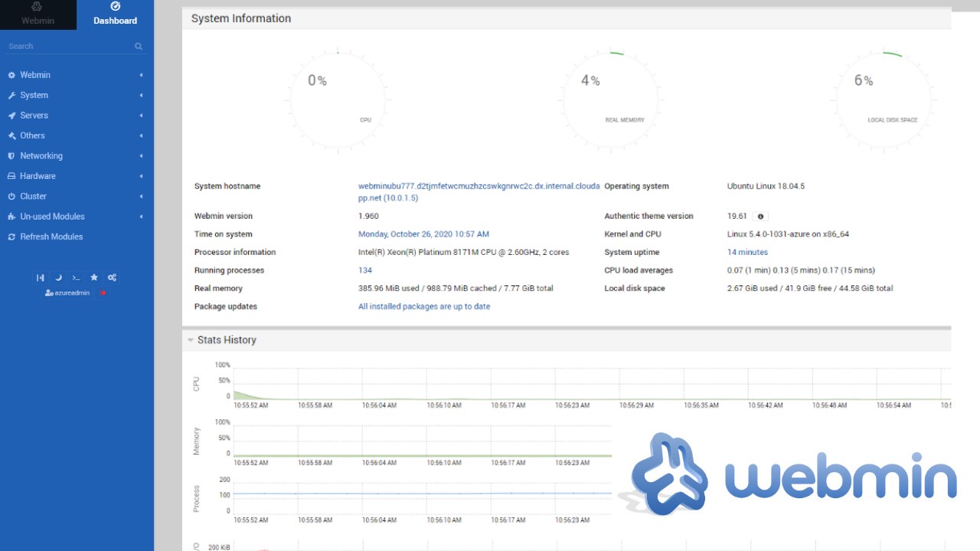This screenshot has width=980, height=551.
Task: Collapse the Stats History section
Action: point(191,340)
